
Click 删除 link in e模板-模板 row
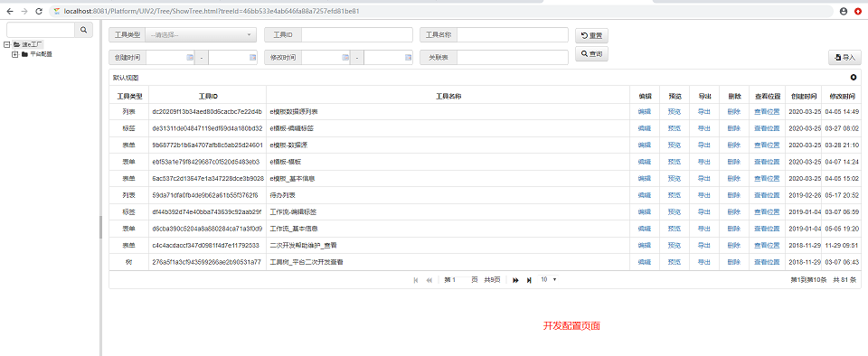pyautogui.click(x=734, y=162)
